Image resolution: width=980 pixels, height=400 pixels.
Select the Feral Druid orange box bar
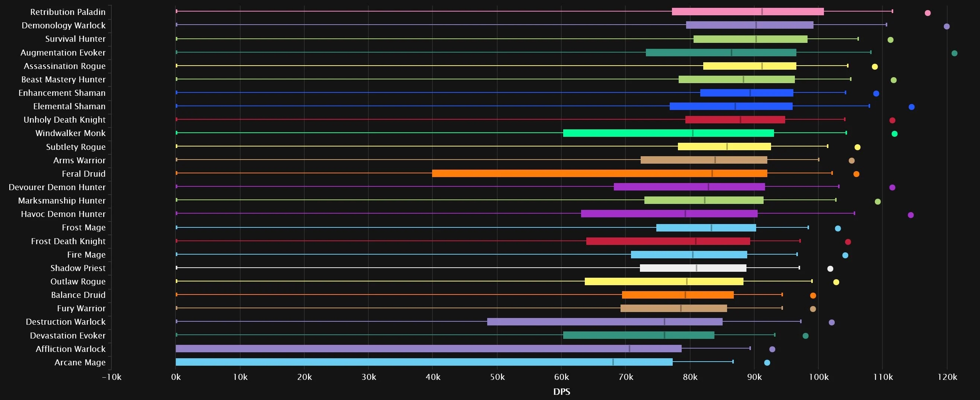599,174
